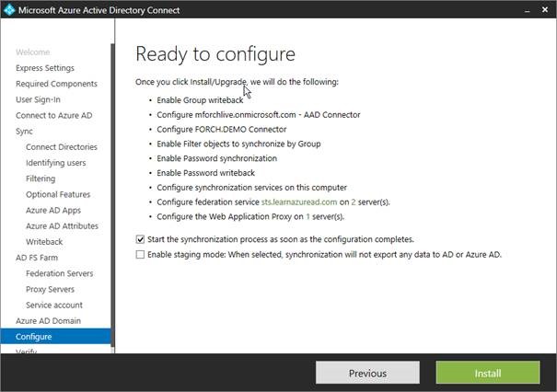
Task: Click the Web Application Proxy 1 server link
Action: tap(308, 216)
